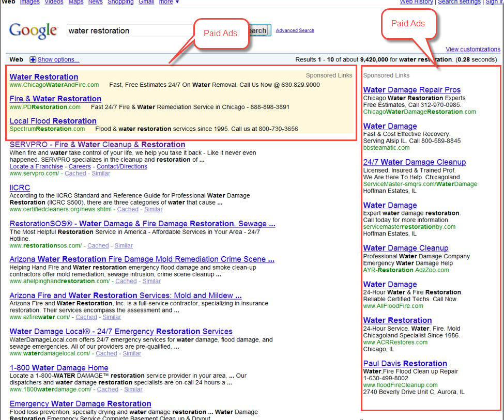Open Water Damage Local 24/7 result
This screenshot has height=420, width=504.
coord(121,331)
